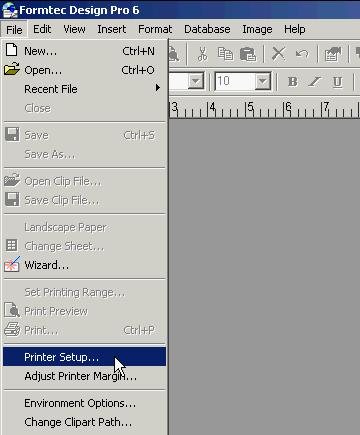Click the Copy toolbar icon
This screenshot has width=360, height=435.
(225, 54)
